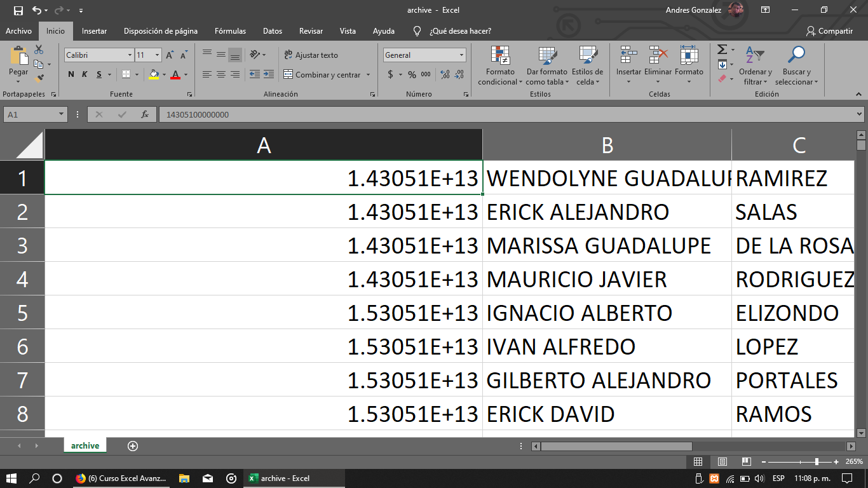Switch to Normal view in status bar
This screenshot has width=868, height=488.
[x=698, y=461]
